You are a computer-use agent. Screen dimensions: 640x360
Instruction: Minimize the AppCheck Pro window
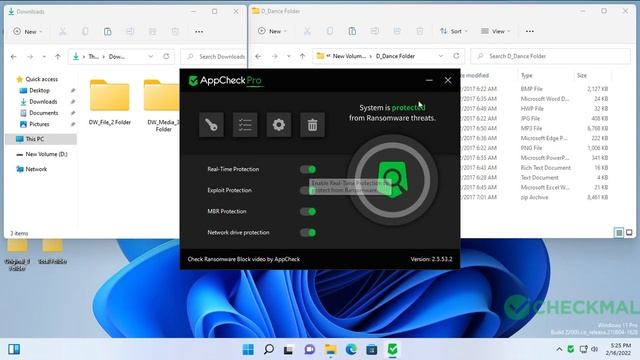[x=429, y=80]
